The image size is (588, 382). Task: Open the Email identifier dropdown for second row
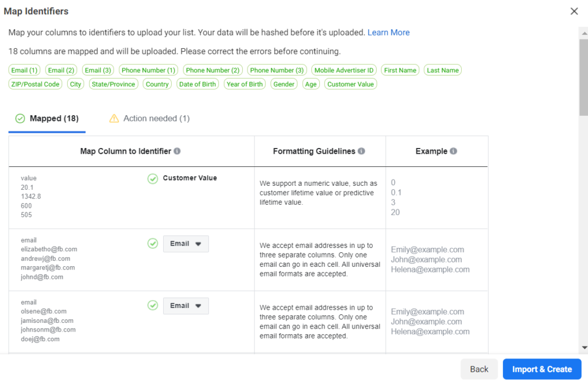[185, 244]
